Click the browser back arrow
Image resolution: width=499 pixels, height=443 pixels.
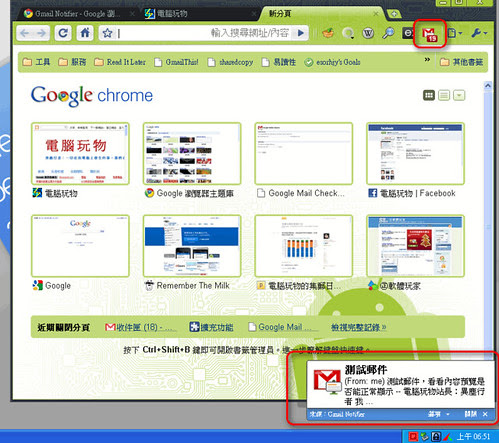click(x=25, y=33)
